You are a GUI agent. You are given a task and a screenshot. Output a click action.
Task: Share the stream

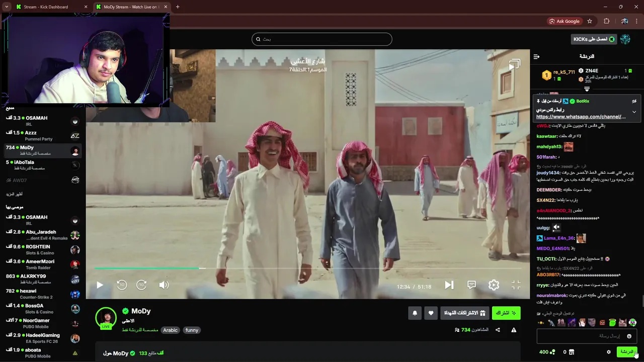(498, 330)
